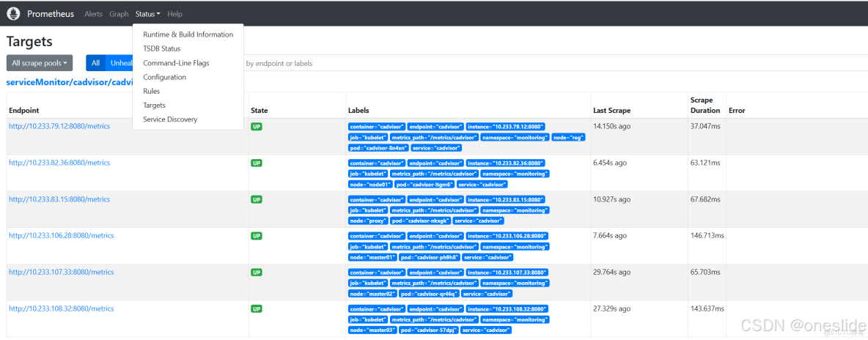Select Runtime & Build Information

click(x=188, y=34)
